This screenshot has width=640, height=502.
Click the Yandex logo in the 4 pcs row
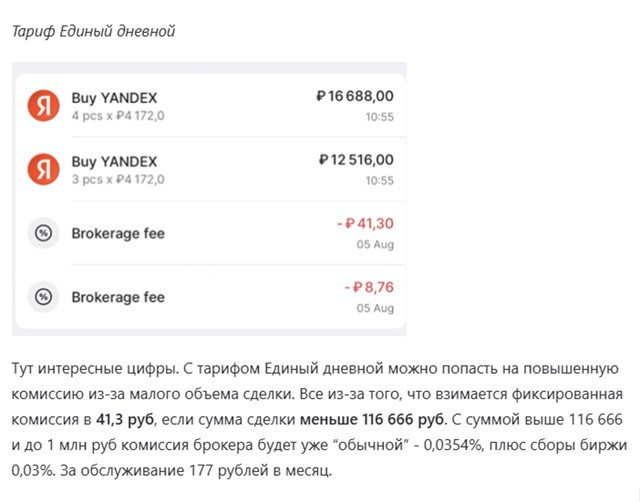[x=43, y=106]
